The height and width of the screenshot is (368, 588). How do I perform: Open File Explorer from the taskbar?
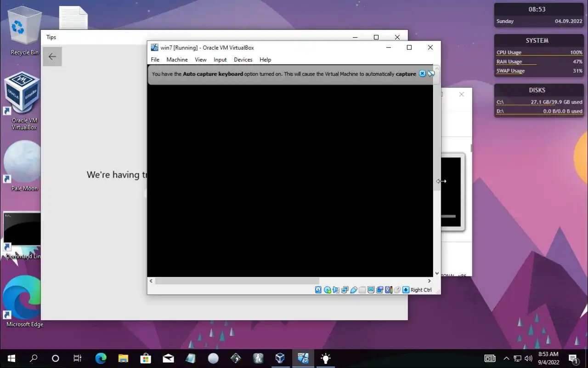123,358
